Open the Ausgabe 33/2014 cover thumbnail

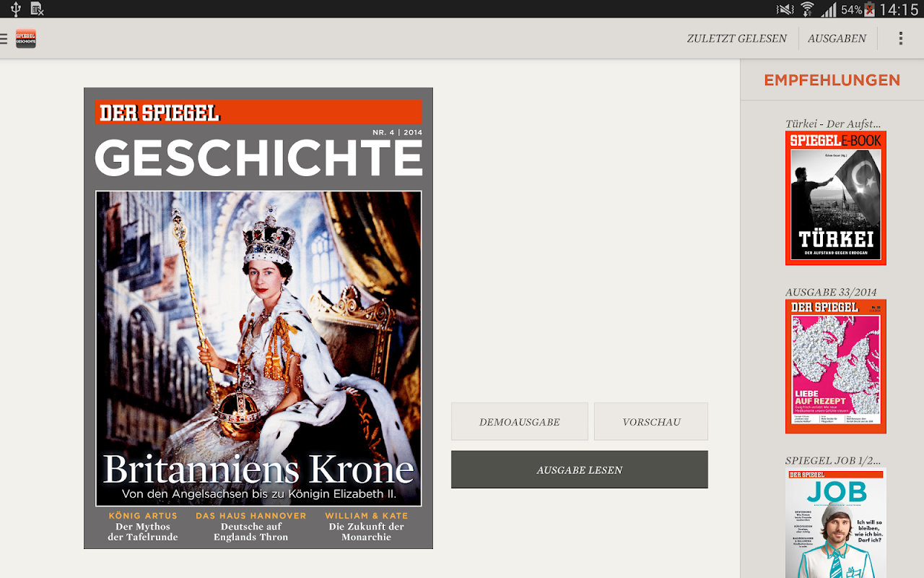click(x=836, y=366)
